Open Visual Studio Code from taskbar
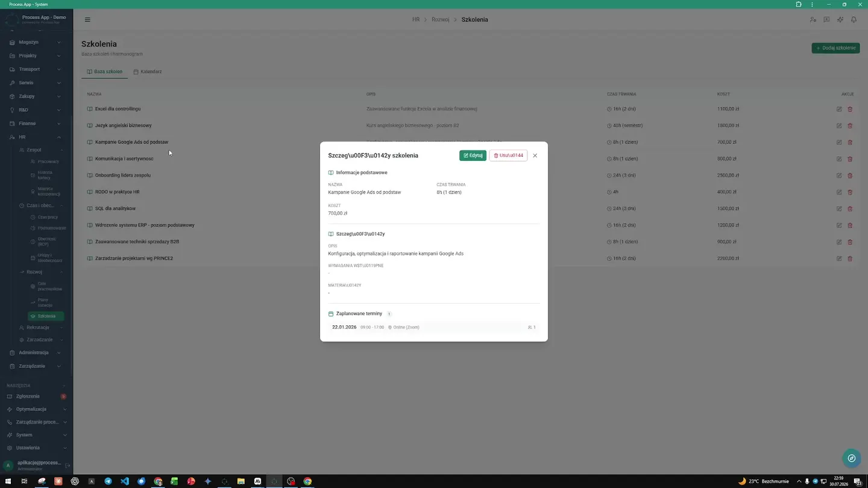868x488 pixels. click(125, 481)
